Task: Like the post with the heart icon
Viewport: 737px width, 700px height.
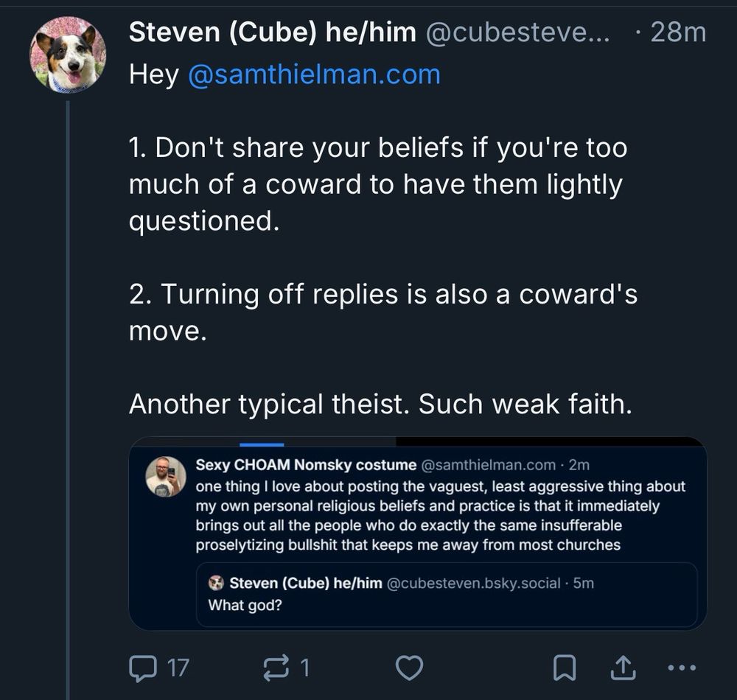Action: coord(409,668)
